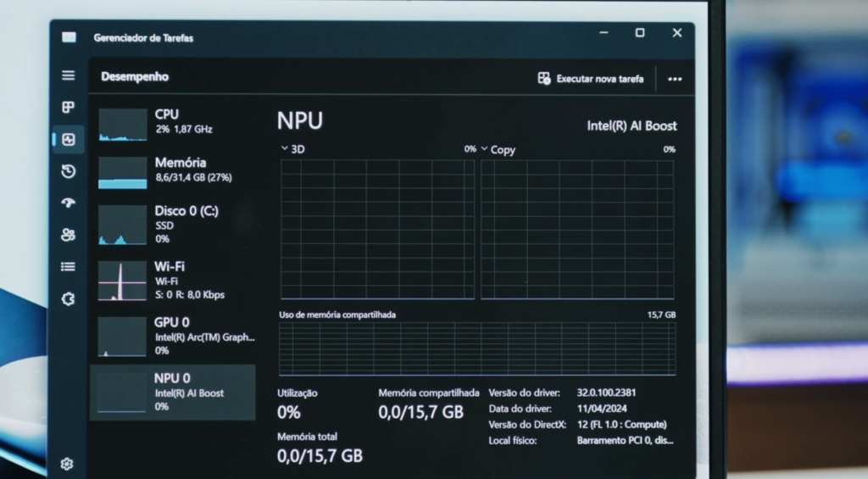Click Executar nova tarefa button
This screenshot has height=479, width=868.
click(x=591, y=79)
